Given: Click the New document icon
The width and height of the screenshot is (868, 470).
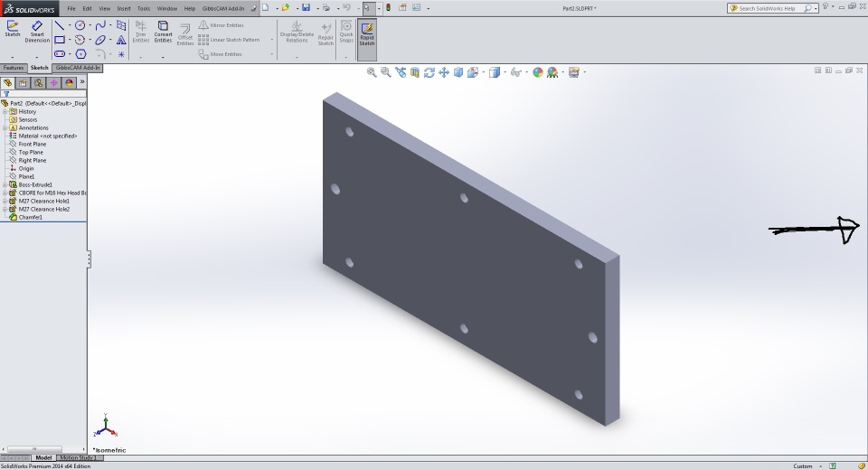Looking at the screenshot, I should [x=266, y=8].
